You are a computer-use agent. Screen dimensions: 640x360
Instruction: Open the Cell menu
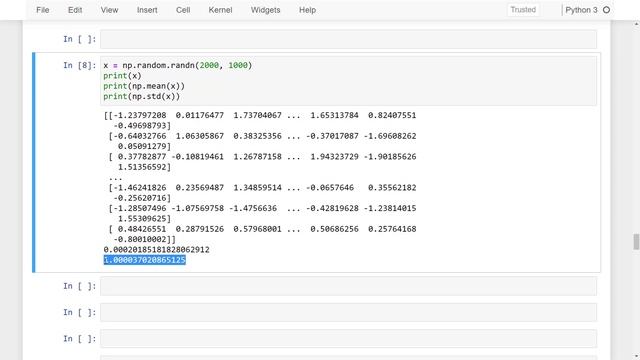(183, 10)
